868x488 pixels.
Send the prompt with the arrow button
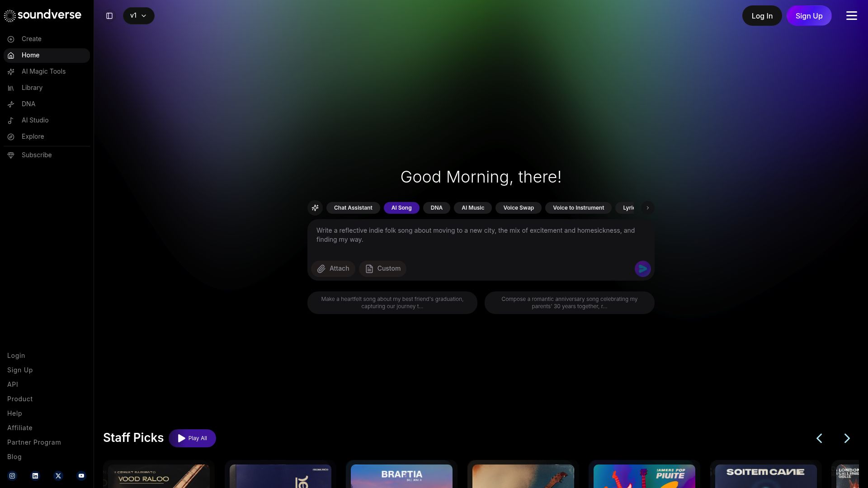pos(642,269)
